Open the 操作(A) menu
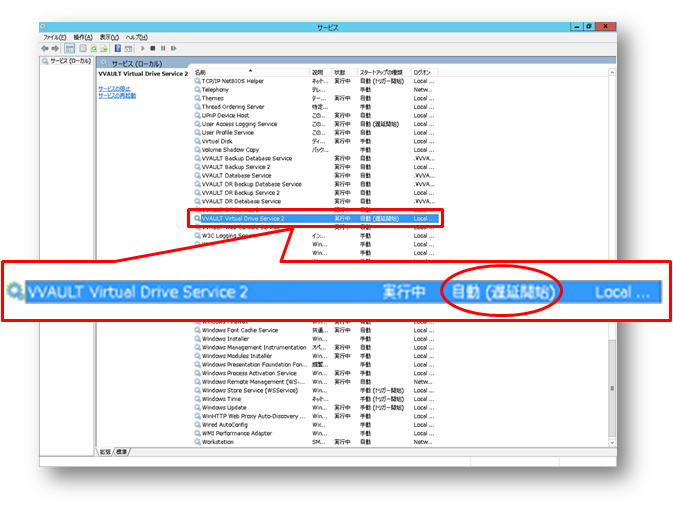 coord(83,37)
